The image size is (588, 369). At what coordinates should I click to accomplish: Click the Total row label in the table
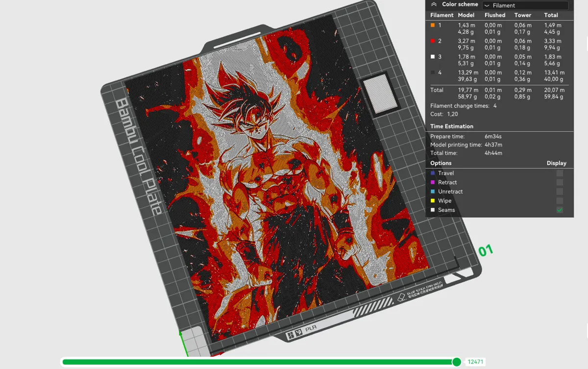[x=437, y=90]
